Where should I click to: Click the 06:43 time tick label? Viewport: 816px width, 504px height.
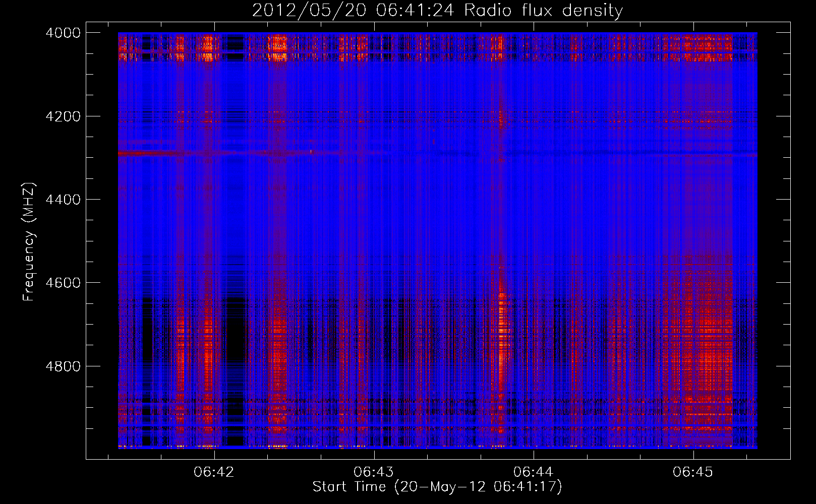click(x=374, y=472)
